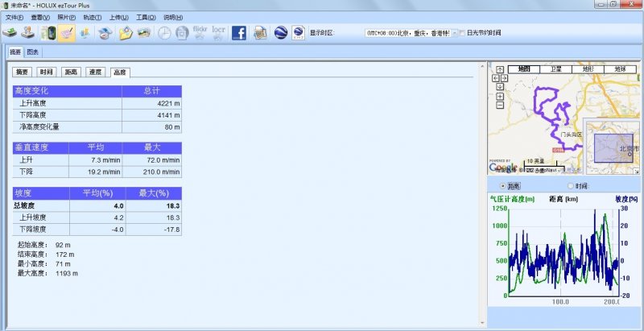This screenshot has height=331, width=644.
Task: Toggle the 日光节约时间 checkbox
Action: point(461,33)
